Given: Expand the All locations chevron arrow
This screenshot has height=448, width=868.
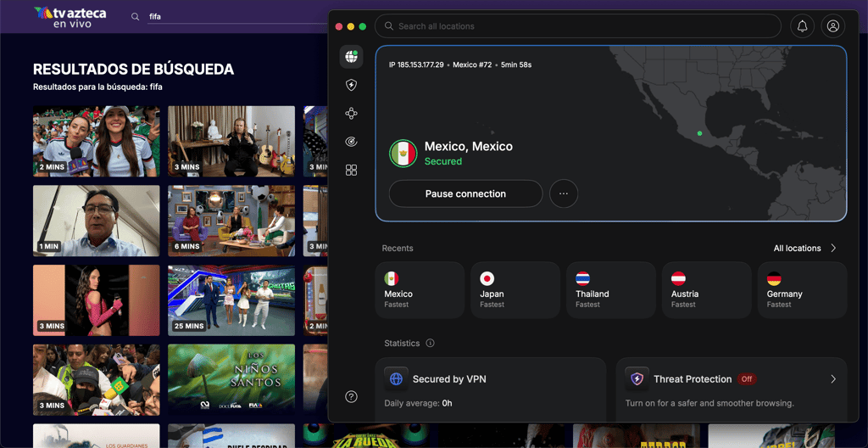Looking at the screenshot, I should [x=833, y=249].
